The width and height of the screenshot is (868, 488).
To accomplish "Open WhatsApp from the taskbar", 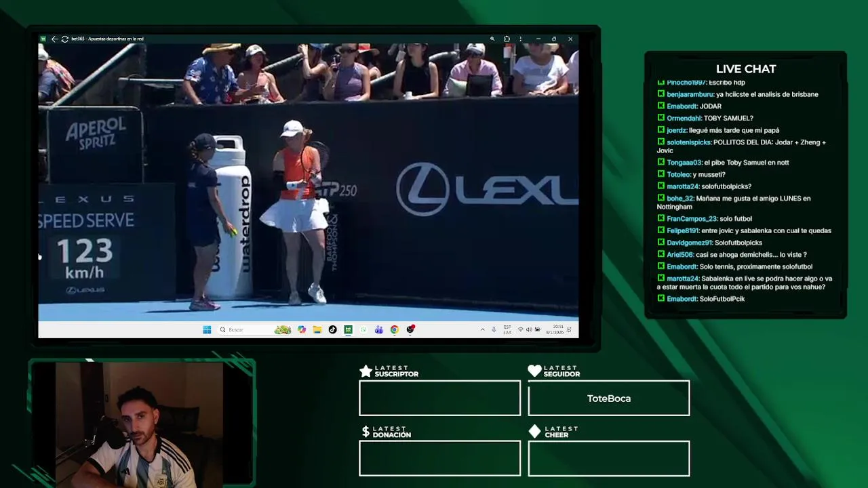I will (x=363, y=329).
